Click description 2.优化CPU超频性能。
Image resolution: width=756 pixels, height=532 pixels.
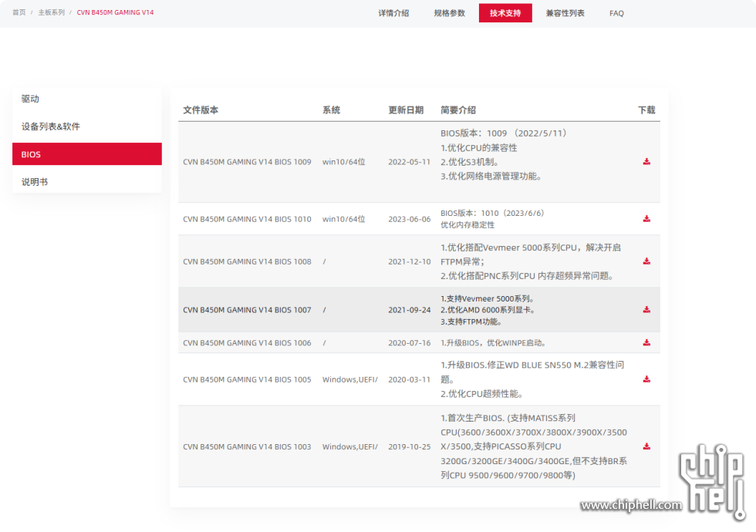click(482, 394)
